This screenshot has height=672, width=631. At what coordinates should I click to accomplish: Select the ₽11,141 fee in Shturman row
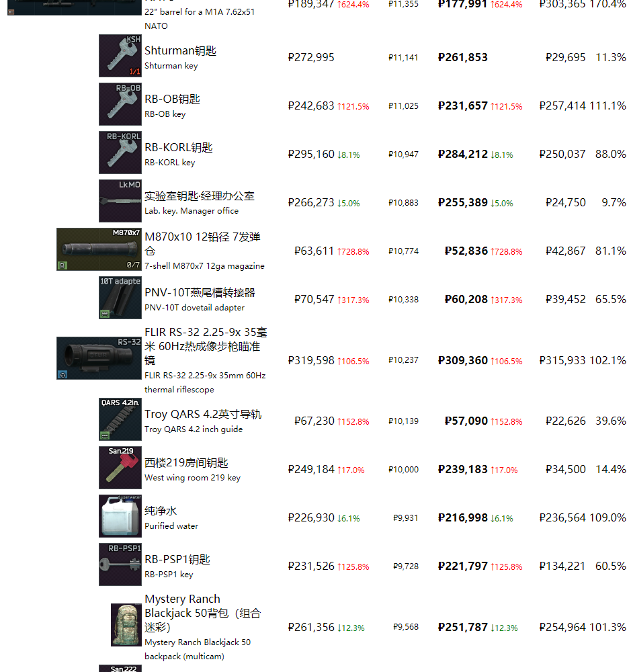tap(403, 57)
